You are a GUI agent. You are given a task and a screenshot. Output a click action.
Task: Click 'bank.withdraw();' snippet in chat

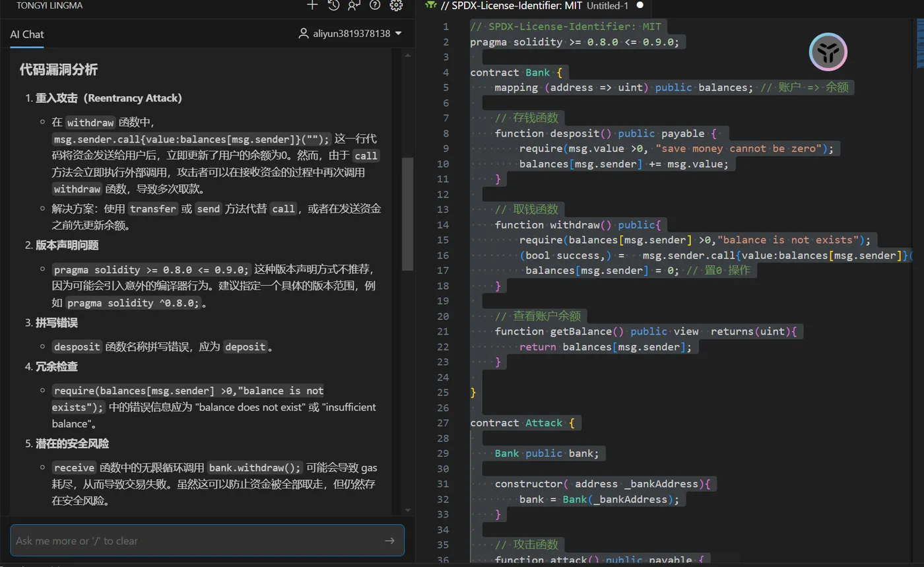coord(255,467)
